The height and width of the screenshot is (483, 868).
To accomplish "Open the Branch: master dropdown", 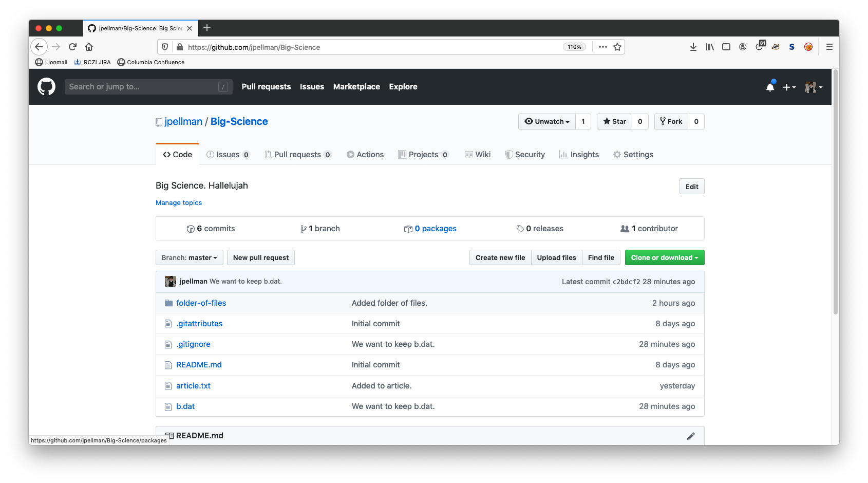I will 189,258.
